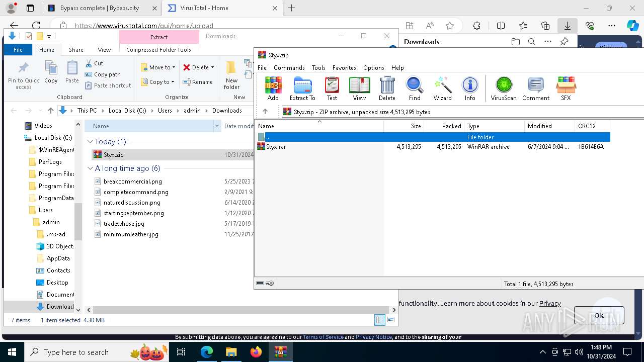Switch to Explorer Share tab
Screen dimensions: 644x362
coord(76,50)
